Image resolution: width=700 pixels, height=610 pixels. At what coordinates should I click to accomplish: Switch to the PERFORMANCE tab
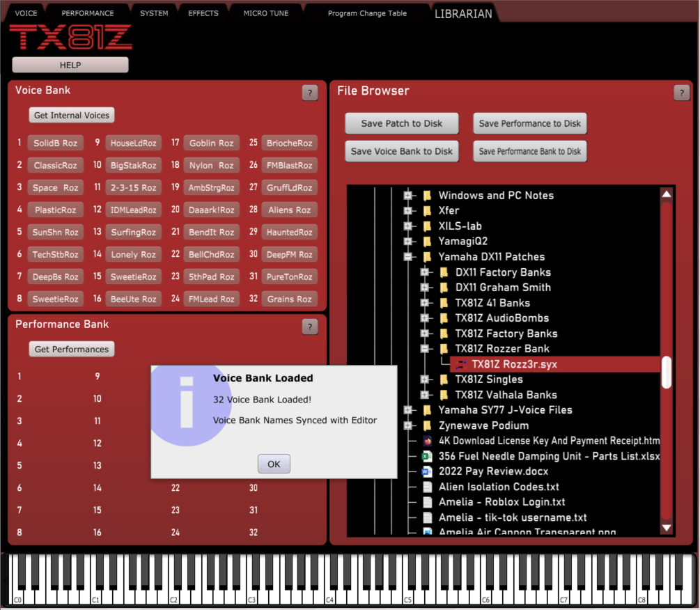point(88,13)
